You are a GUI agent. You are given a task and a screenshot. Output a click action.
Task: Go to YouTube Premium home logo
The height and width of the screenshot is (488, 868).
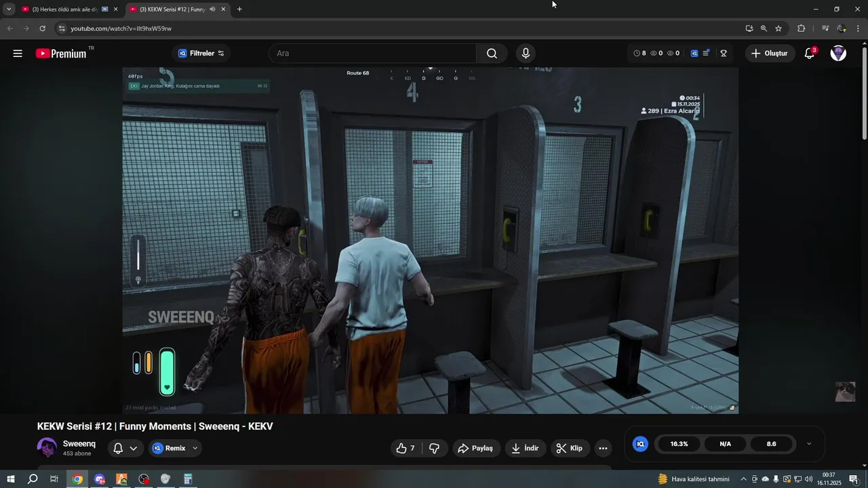point(61,54)
